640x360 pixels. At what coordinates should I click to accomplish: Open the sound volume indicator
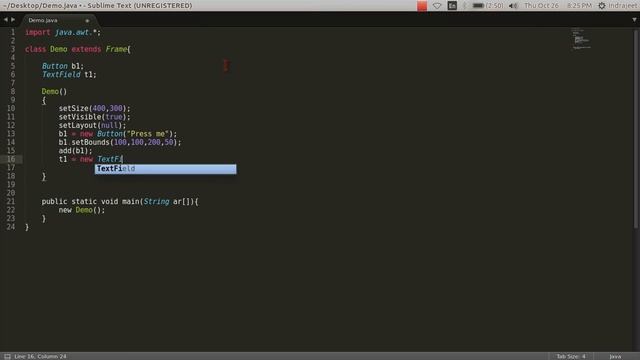(x=513, y=6)
